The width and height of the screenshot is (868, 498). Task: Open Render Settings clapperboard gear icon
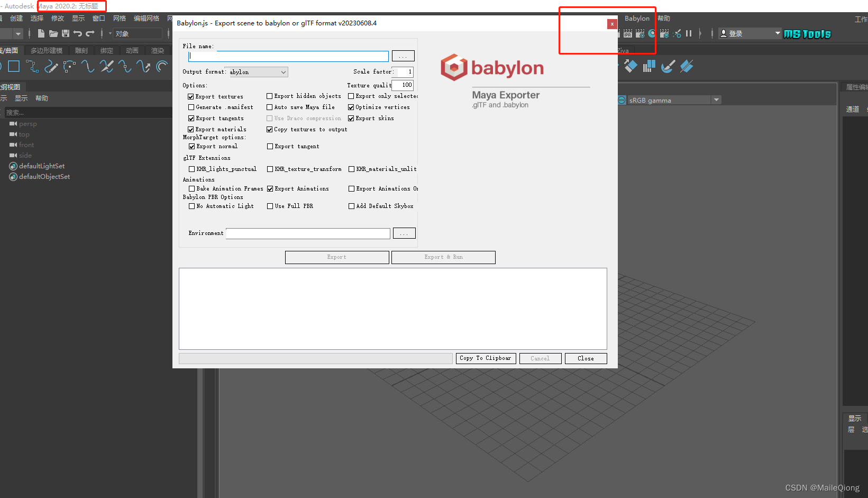[x=640, y=33]
